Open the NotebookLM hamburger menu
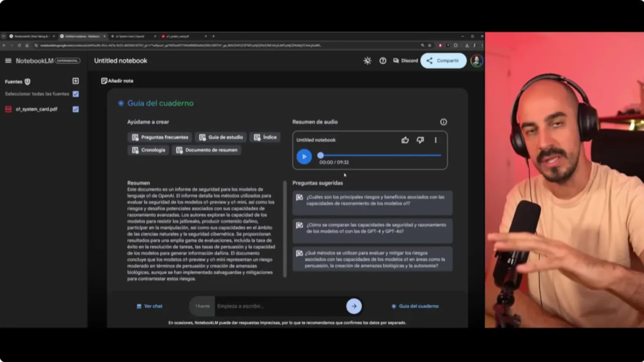The width and height of the screenshot is (644, 362). pos(8,61)
